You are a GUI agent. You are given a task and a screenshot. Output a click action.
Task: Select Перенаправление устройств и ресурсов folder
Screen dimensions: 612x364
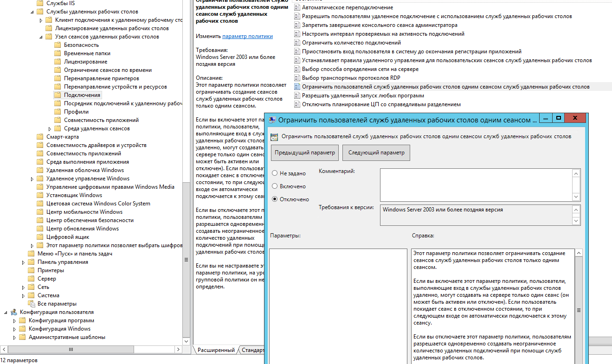tap(116, 87)
